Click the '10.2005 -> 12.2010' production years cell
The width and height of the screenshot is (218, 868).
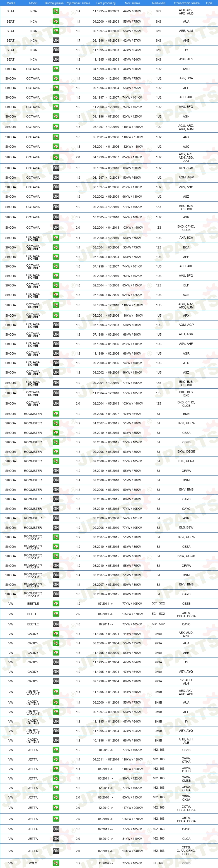(106, 217)
